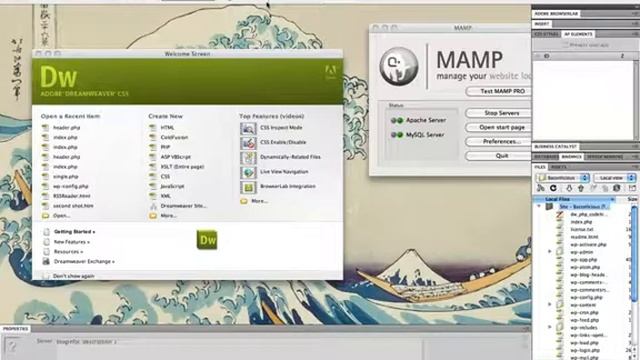This screenshot has height=360, width=640.
Task: Synchronize site files icon in Files toolbar
Action: [617, 188]
